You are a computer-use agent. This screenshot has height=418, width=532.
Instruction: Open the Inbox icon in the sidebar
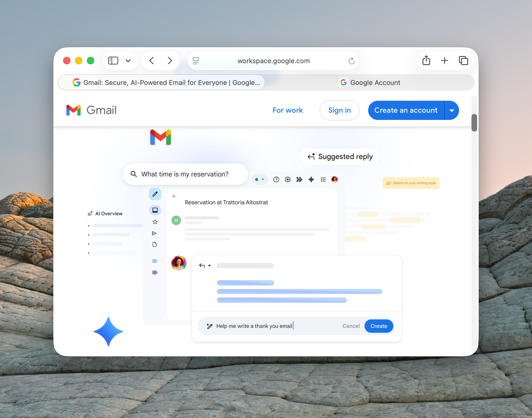coord(155,210)
